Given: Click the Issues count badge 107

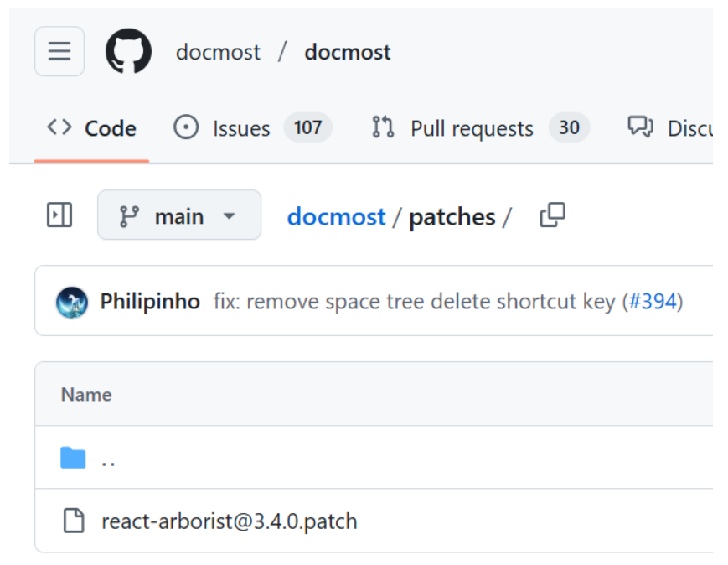Looking at the screenshot, I should [x=307, y=127].
